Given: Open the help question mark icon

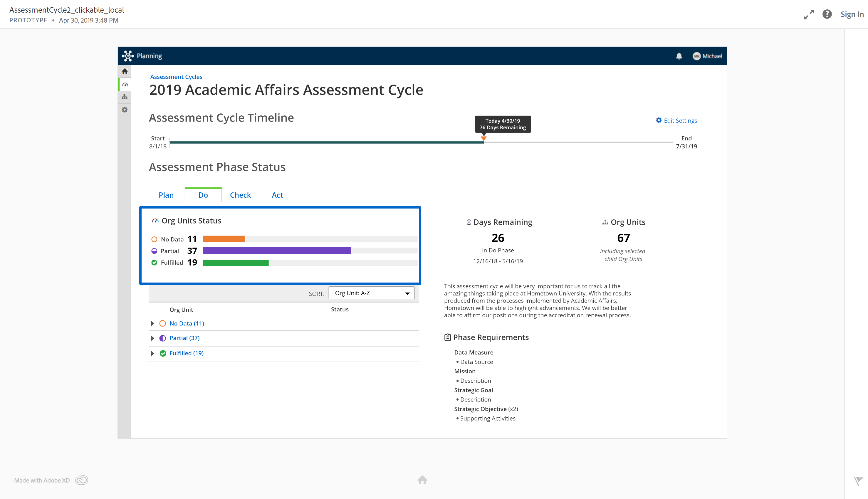Looking at the screenshot, I should point(827,14).
